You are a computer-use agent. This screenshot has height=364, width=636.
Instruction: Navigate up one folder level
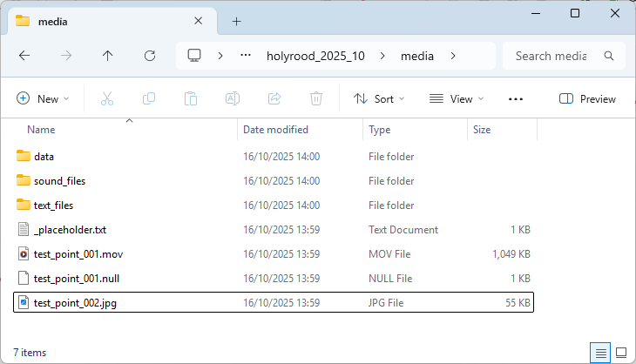(x=107, y=56)
